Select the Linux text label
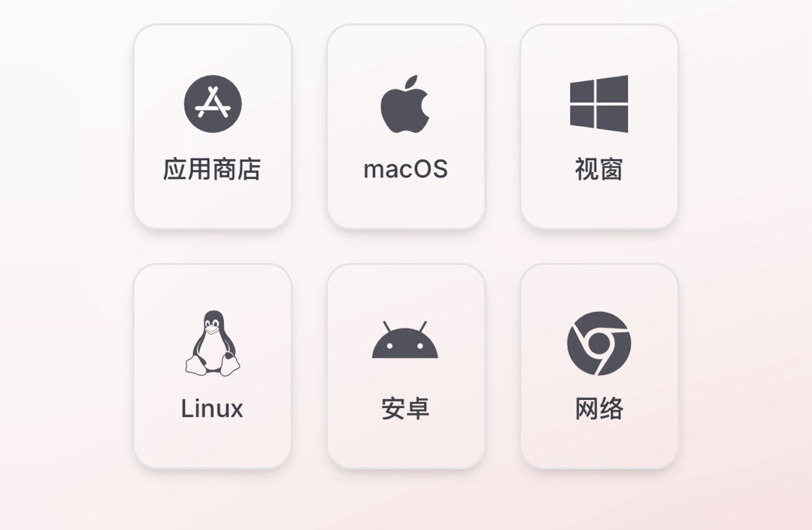 [212, 409]
